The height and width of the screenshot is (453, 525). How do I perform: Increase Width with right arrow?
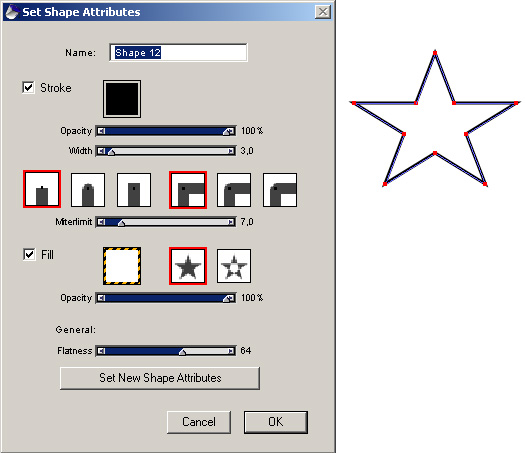(231, 151)
